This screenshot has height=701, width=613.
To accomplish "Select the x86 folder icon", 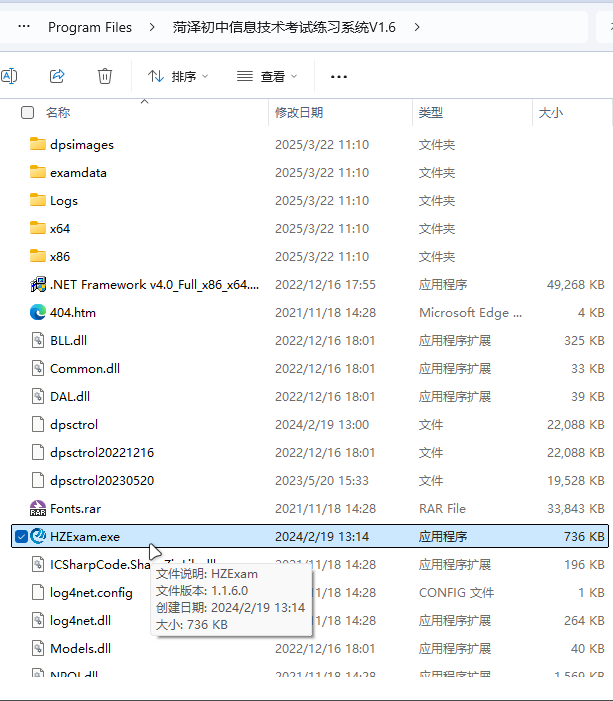I will pos(38,256).
